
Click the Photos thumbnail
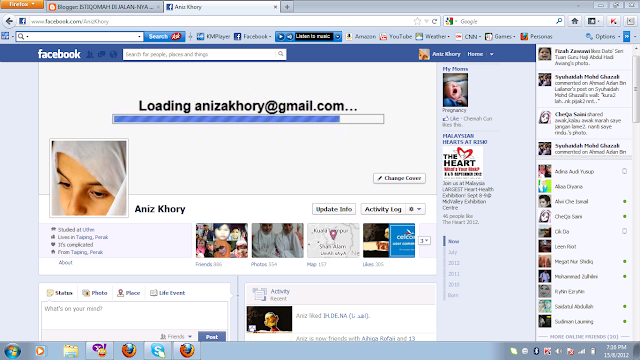[x=278, y=240]
